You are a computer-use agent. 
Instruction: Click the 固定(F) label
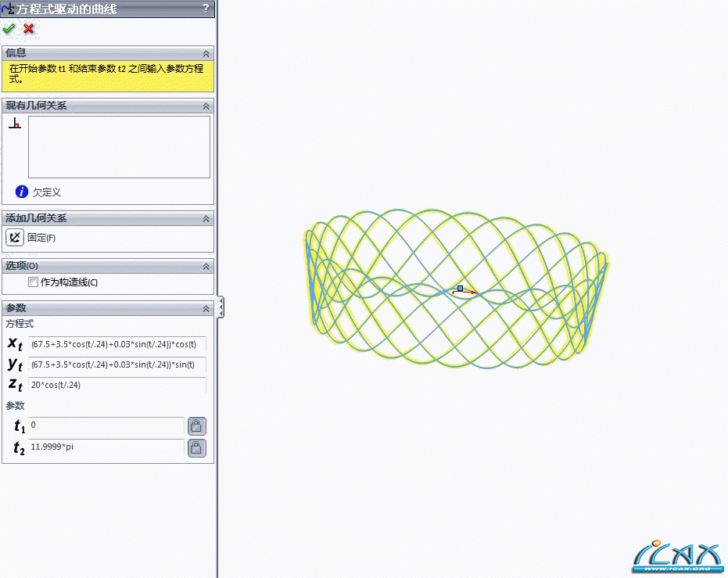click(41, 238)
